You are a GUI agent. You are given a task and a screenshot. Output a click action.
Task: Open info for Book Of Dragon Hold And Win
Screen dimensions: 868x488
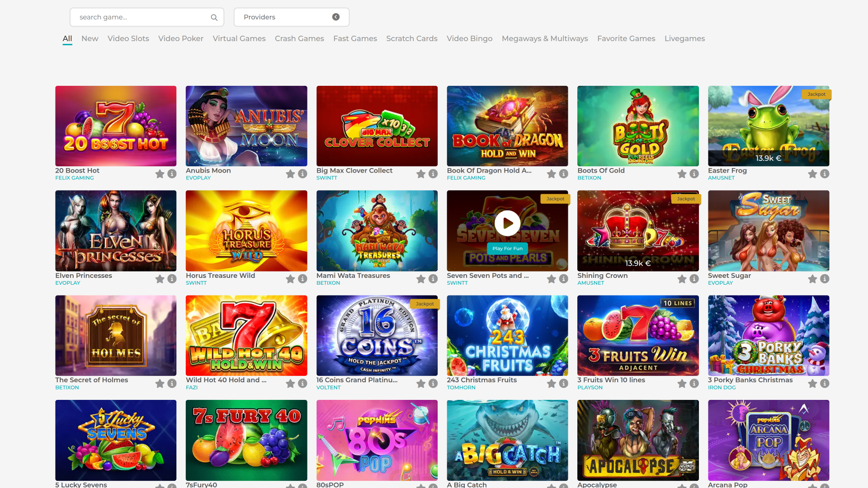[563, 174]
